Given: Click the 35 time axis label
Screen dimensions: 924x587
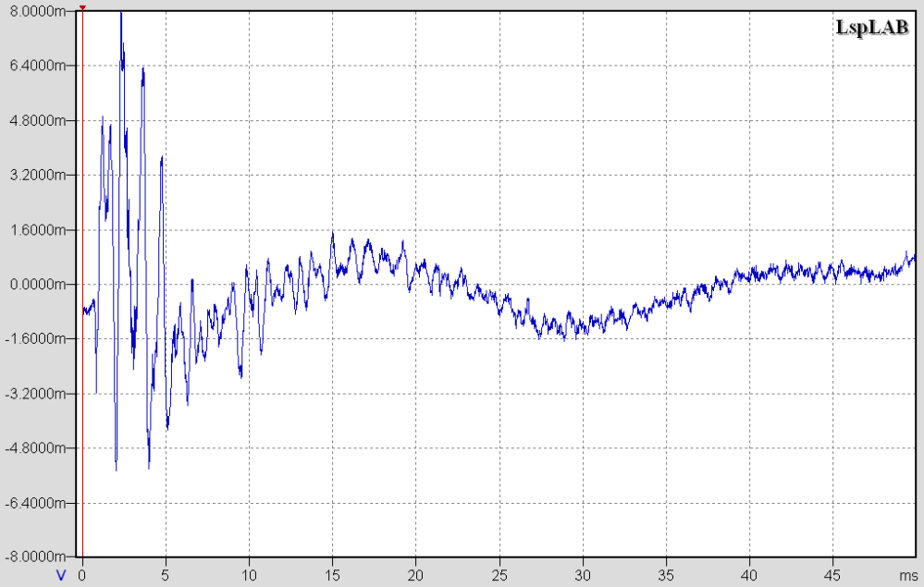Looking at the screenshot, I should click(666, 575).
